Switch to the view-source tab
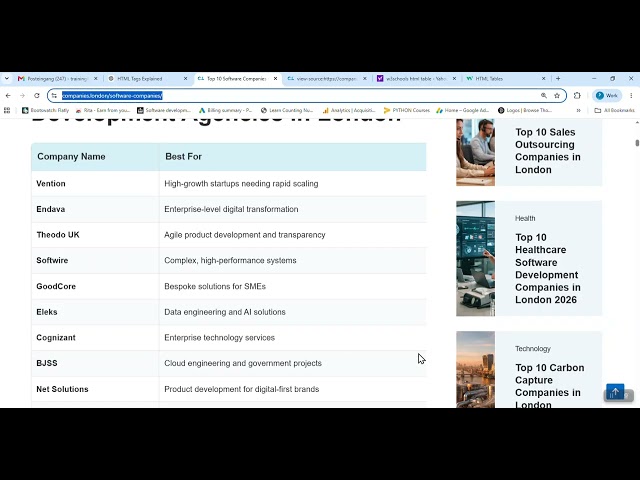This screenshot has height=480, width=640. pos(327,78)
